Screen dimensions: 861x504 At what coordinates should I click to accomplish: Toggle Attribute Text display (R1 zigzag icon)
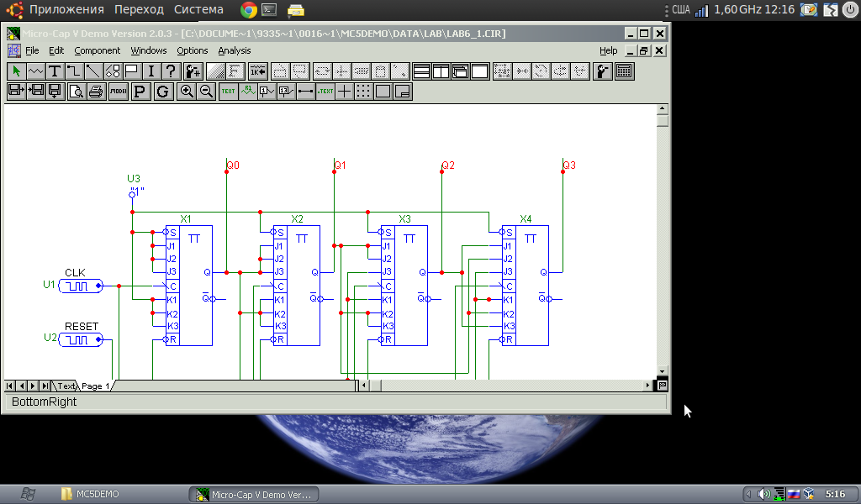pos(248,91)
